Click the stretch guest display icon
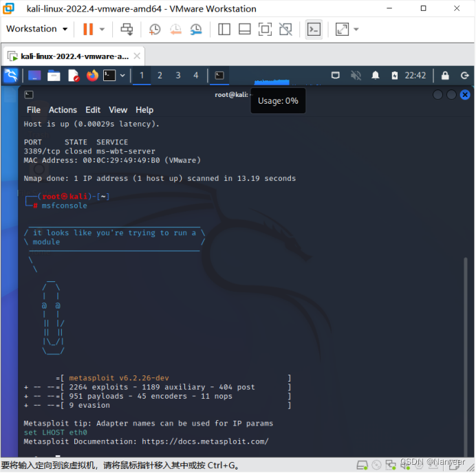Viewport: 476px width, 473px height. coord(342,30)
